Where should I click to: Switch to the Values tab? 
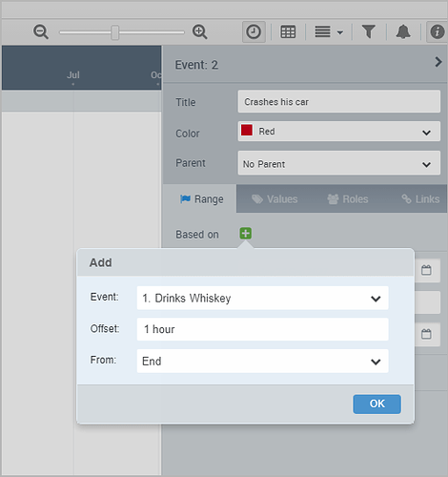(x=275, y=199)
